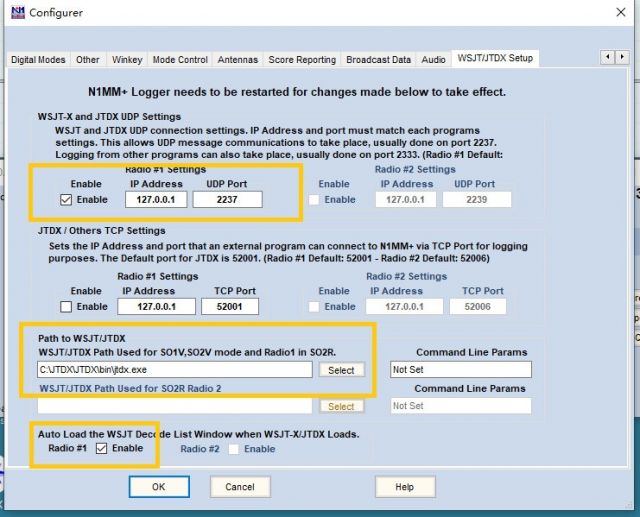Close the Configurer window

(x=620, y=12)
